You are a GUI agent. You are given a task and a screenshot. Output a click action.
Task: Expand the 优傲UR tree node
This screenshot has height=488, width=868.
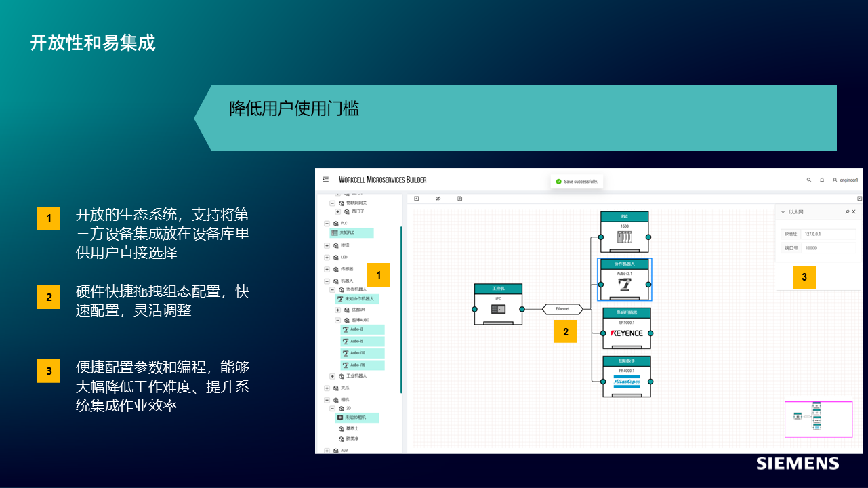[337, 310]
